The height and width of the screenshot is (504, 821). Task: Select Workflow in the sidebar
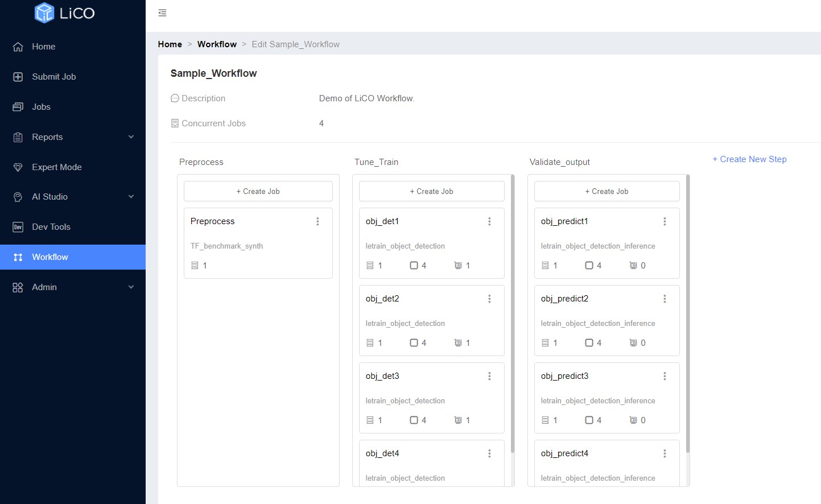(50, 257)
